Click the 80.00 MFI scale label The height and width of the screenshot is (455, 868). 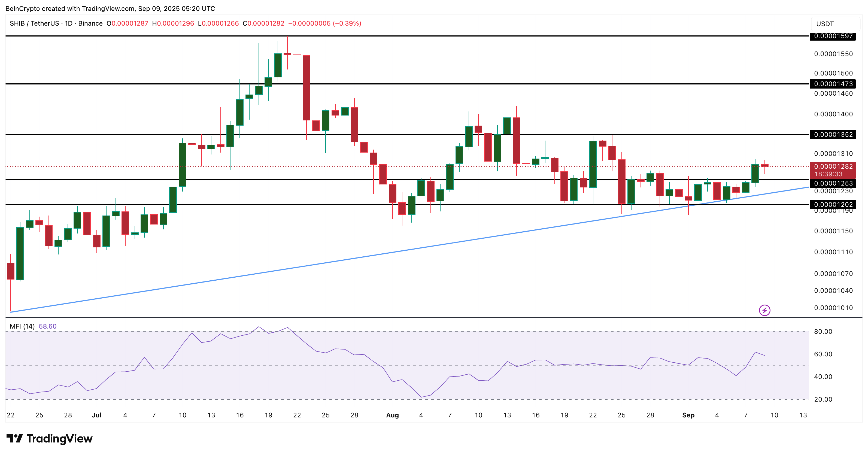[x=823, y=332]
